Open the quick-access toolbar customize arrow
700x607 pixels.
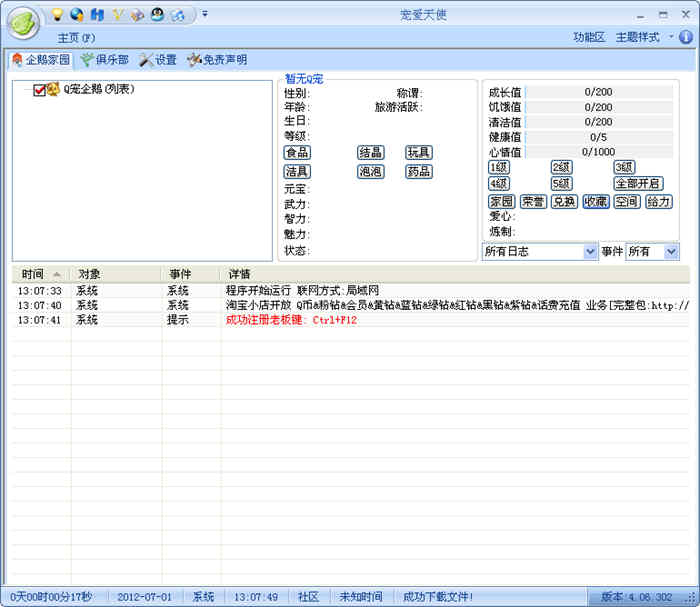pos(204,14)
